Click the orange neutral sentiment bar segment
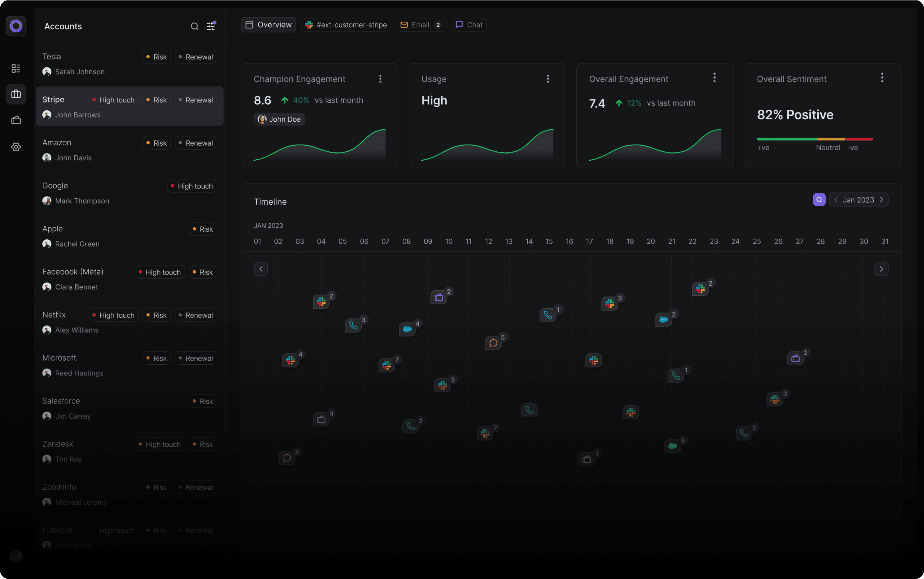 (831, 139)
